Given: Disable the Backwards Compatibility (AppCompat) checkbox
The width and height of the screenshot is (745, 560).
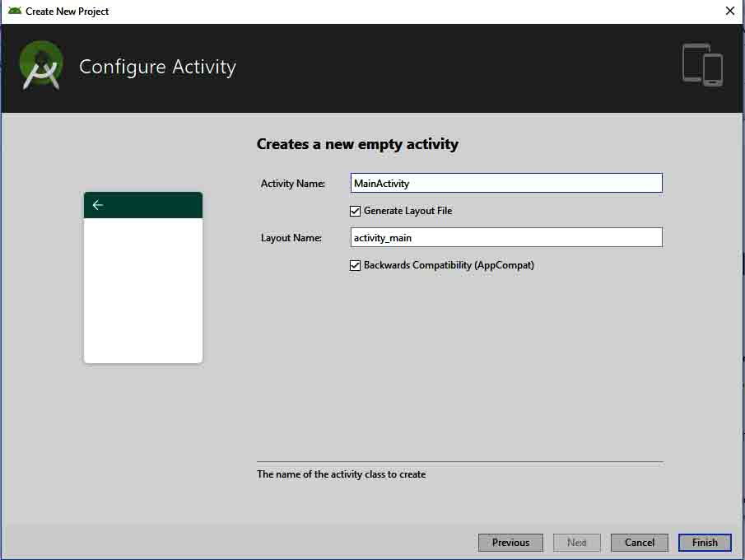Looking at the screenshot, I should (356, 265).
